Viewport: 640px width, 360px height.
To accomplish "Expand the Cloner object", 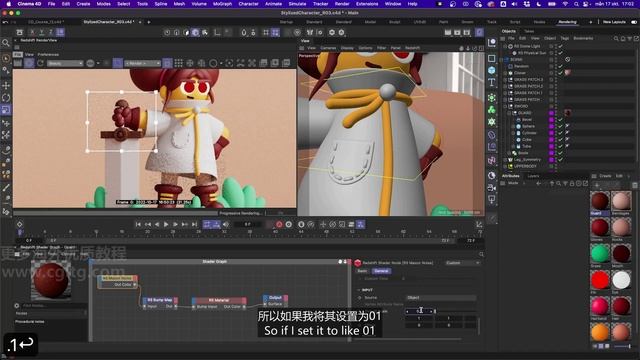I will point(505,73).
